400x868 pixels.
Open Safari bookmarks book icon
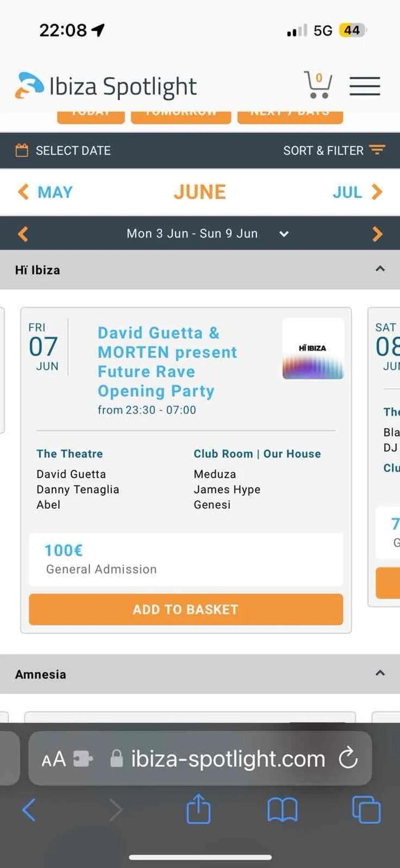[x=282, y=810]
